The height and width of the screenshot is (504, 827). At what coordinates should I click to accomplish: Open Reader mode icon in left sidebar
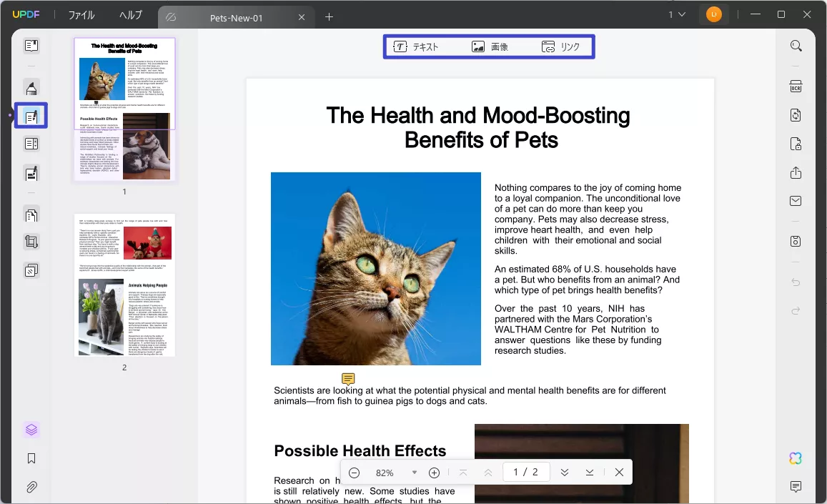31,45
